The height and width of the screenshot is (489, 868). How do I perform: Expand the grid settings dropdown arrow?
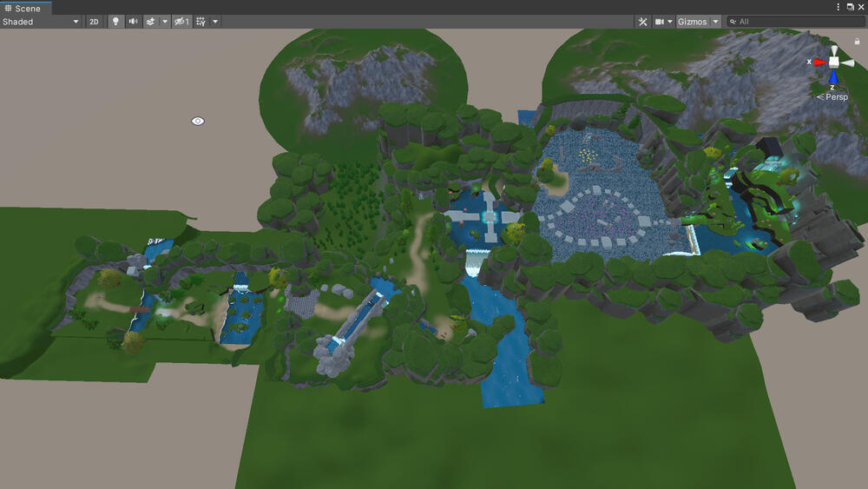point(215,22)
